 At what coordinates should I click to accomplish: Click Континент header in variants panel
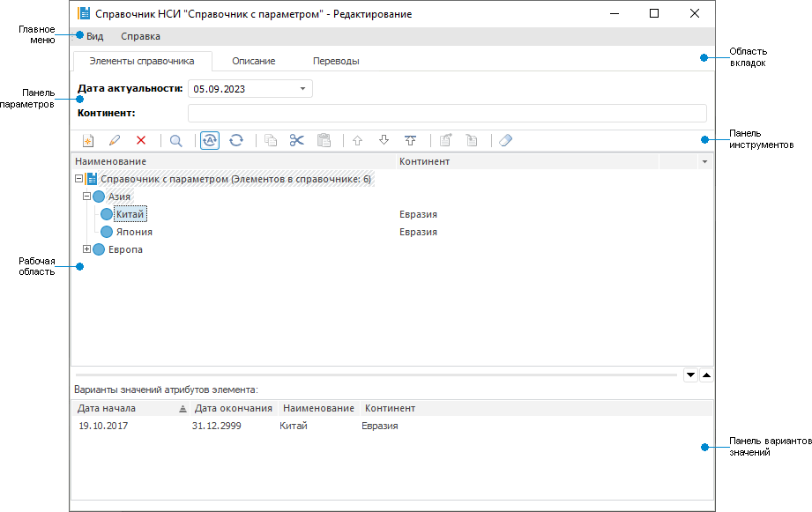pyautogui.click(x=390, y=409)
